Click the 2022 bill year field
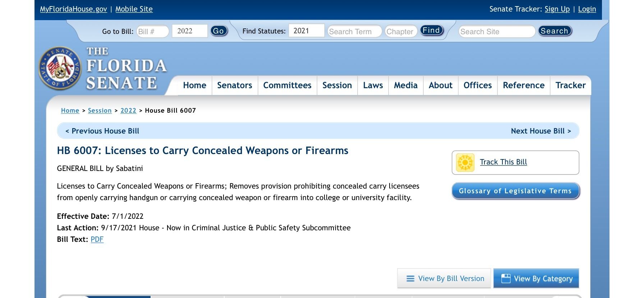644x298 pixels. coord(190,31)
